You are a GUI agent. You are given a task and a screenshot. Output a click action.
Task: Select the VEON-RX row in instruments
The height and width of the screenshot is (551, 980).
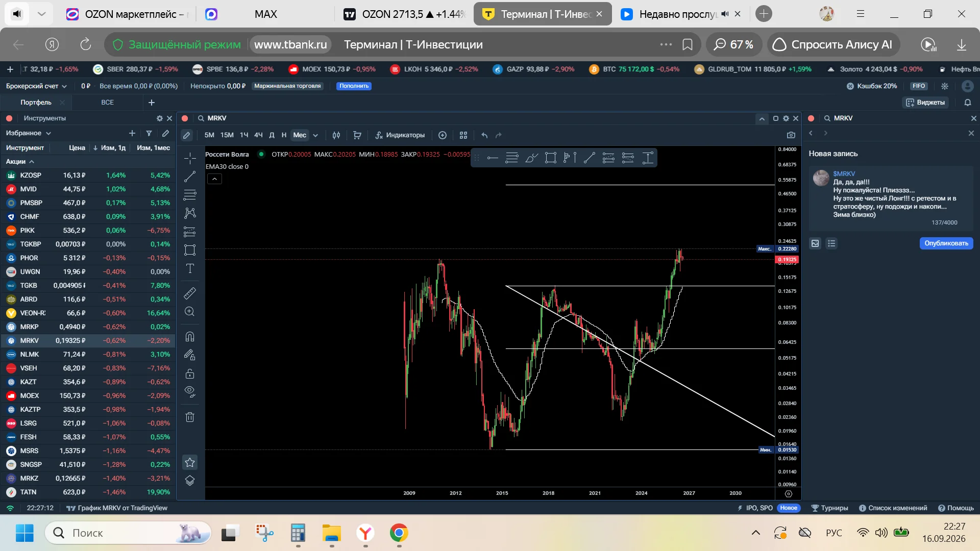88,313
